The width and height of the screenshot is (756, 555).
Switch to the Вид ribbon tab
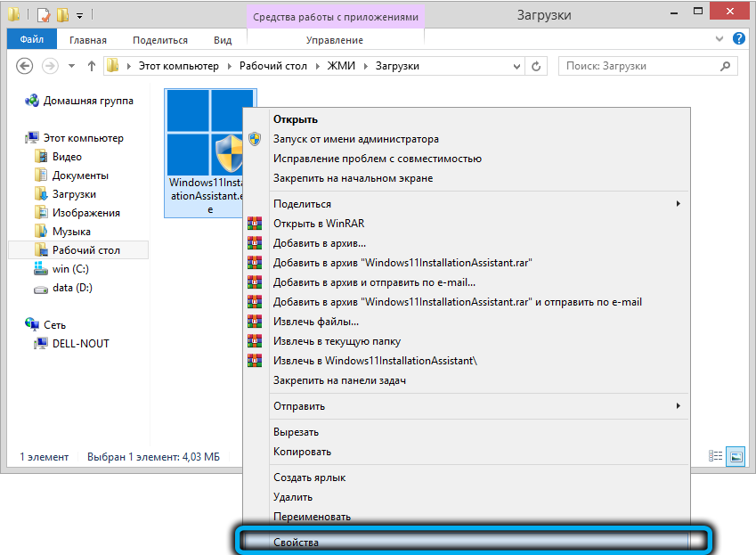(223, 40)
